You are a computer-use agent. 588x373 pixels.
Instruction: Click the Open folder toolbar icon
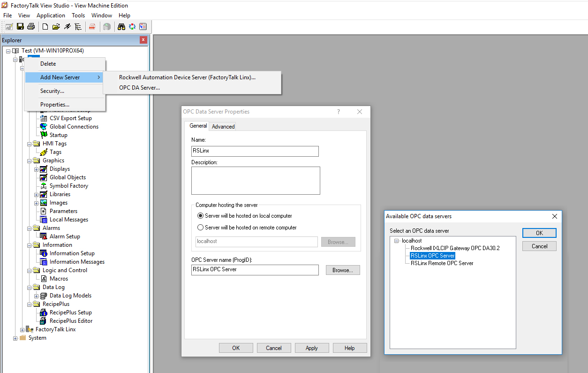pyautogui.click(x=56, y=27)
